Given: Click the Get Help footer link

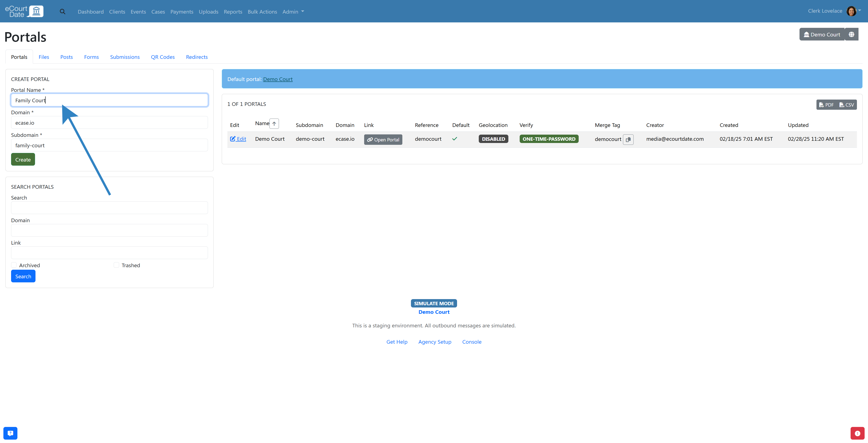Looking at the screenshot, I should (x=397, y=342).
